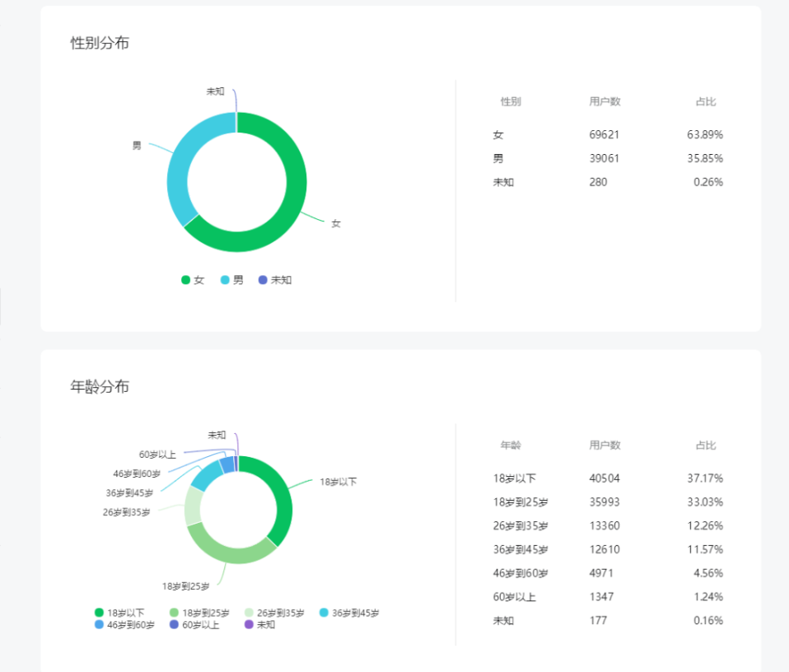Click the percentage 12.26%

pyautogui.click(x=705, y=525)
